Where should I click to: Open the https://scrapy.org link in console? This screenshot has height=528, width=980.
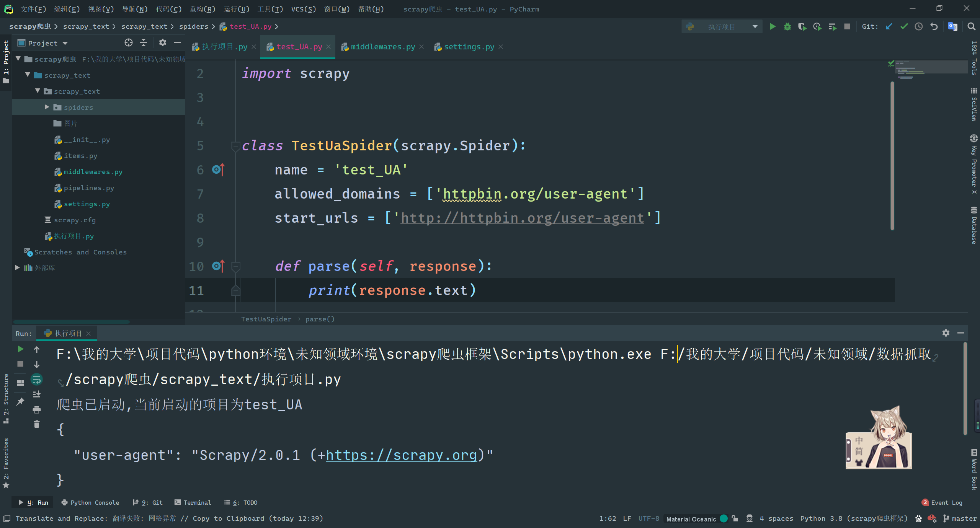pos(401,455)
